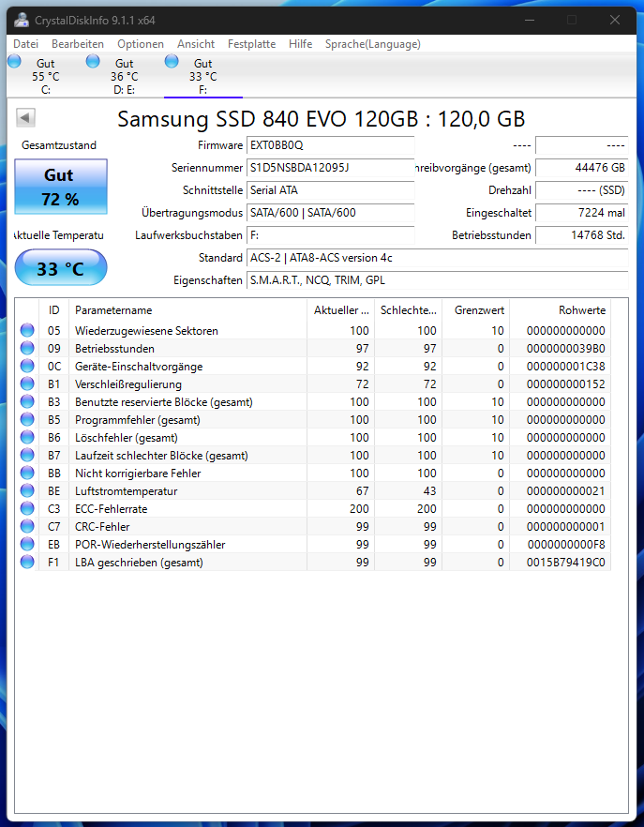Click the 33 °C temperature button

coord(61,268)
